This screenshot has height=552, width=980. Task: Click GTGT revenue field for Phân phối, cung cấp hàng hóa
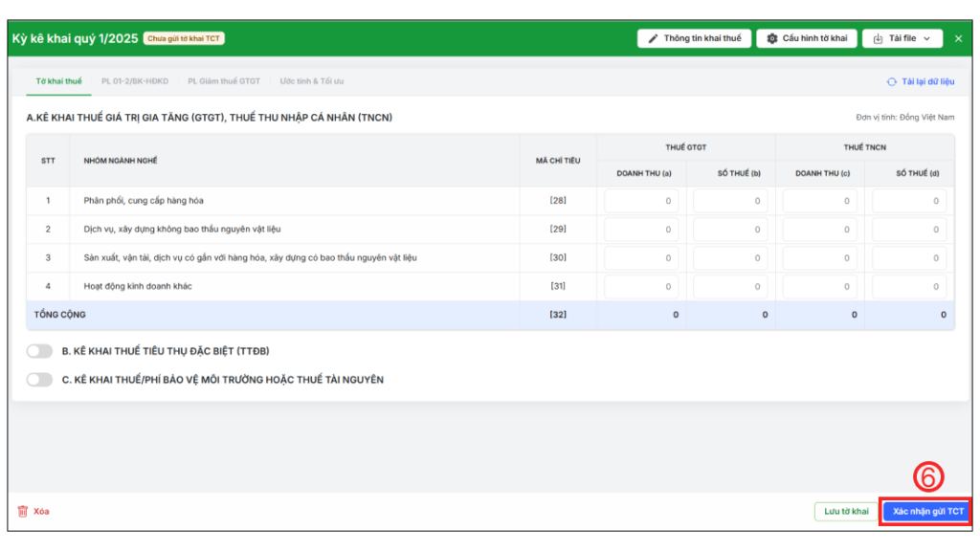pos(641,201)
